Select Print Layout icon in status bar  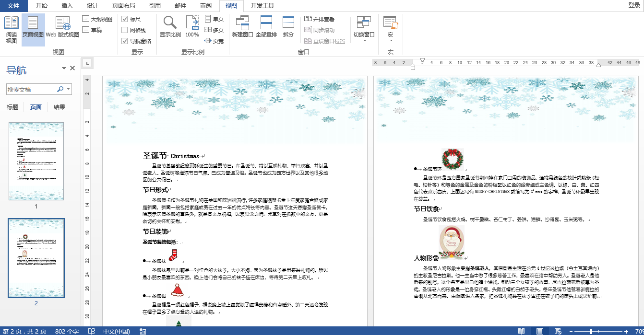(540, 331)
